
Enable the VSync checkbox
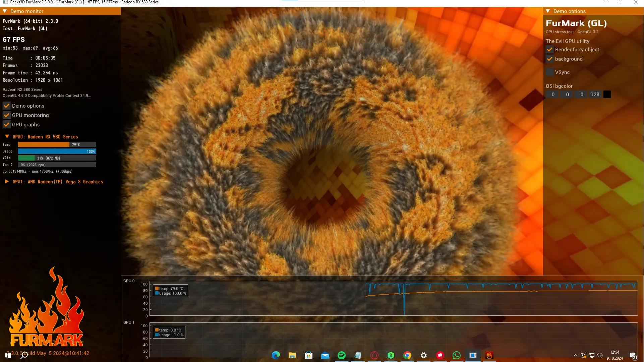550,72
